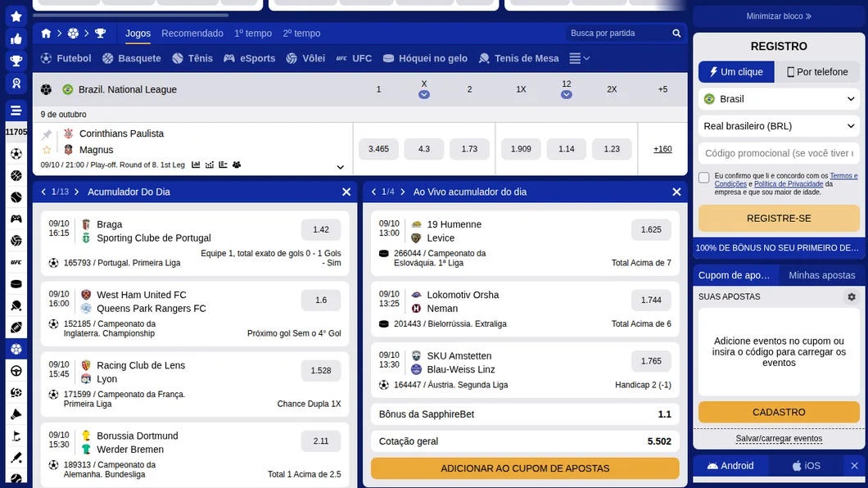Select football icon in left sidebar
This screenshot has width=868, height=488.
16,154
